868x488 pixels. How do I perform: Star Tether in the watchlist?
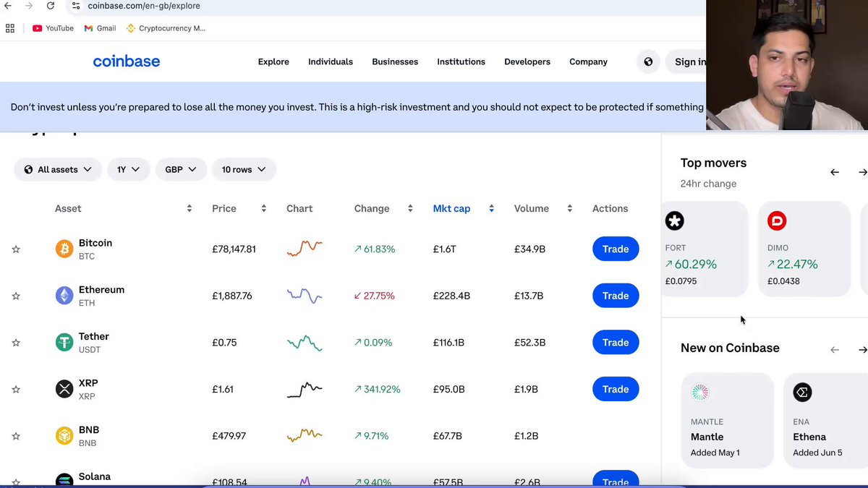click(16, 343)
